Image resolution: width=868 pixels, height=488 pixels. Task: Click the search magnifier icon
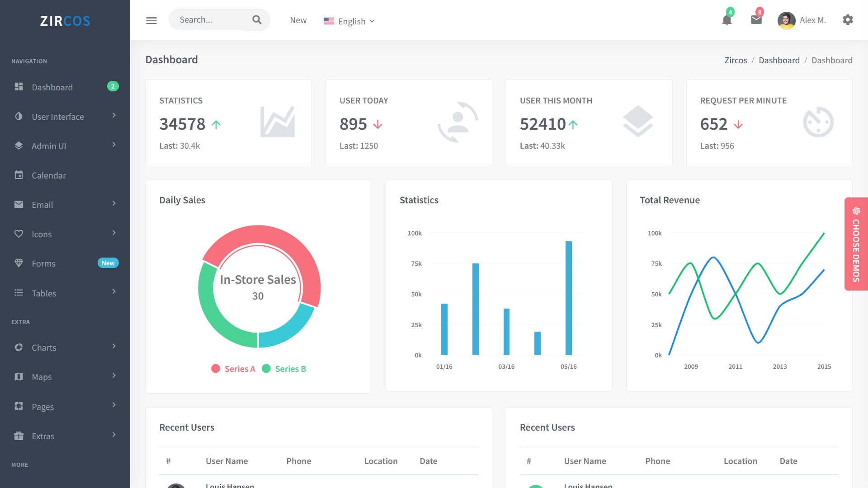coord(256,19)
